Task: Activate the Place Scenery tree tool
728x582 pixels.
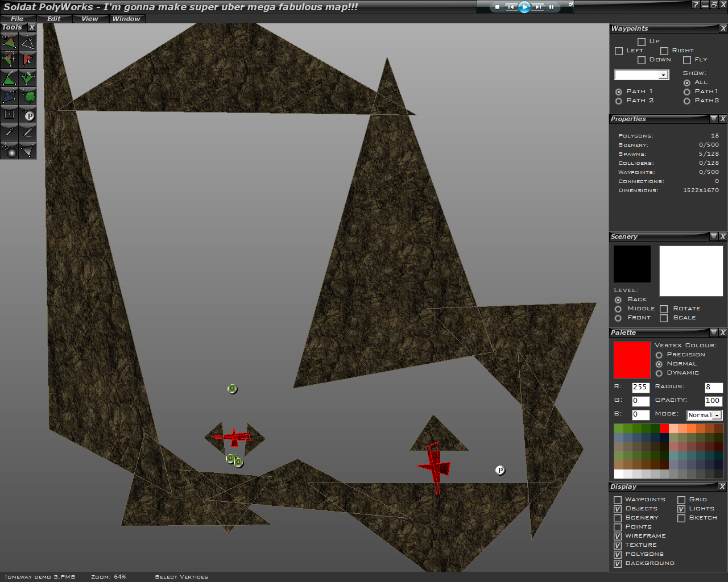Action: coord(27,96)
